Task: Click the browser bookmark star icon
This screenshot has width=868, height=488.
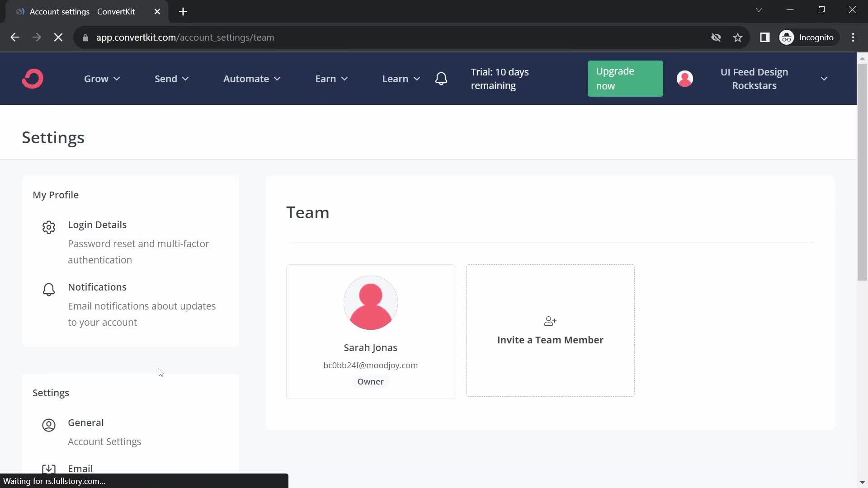Action: [x=737, y=38]
